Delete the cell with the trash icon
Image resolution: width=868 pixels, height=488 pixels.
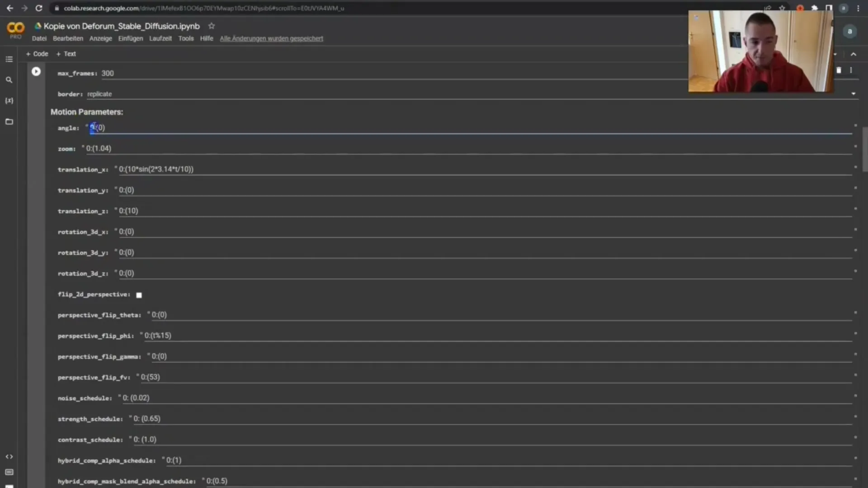(839, 70)
